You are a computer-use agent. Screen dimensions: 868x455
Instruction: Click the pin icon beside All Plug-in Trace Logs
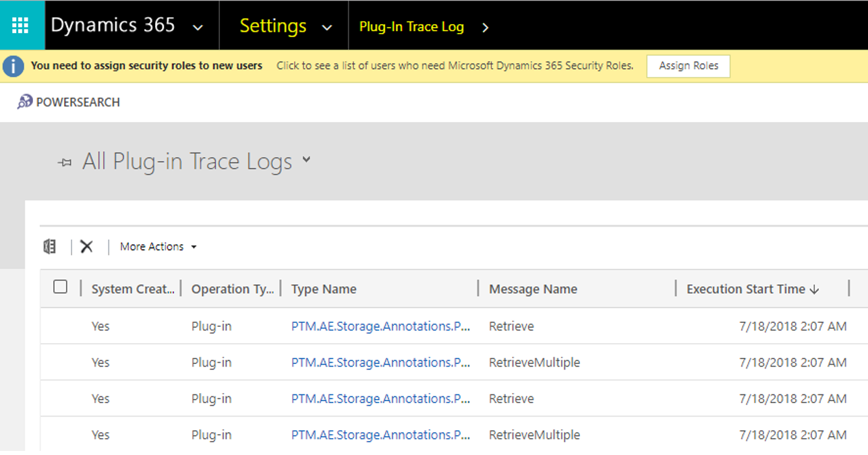pyautogui.click(x=64, y=162)
